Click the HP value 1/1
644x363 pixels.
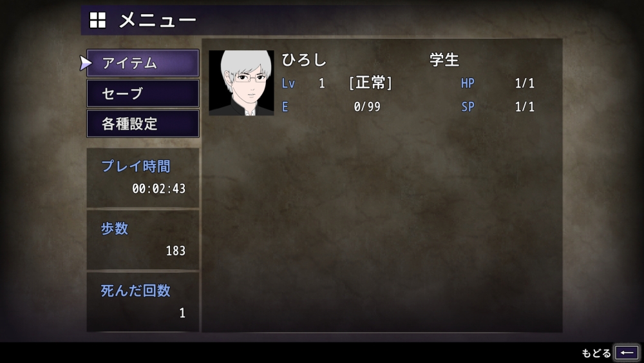[524, 83]
